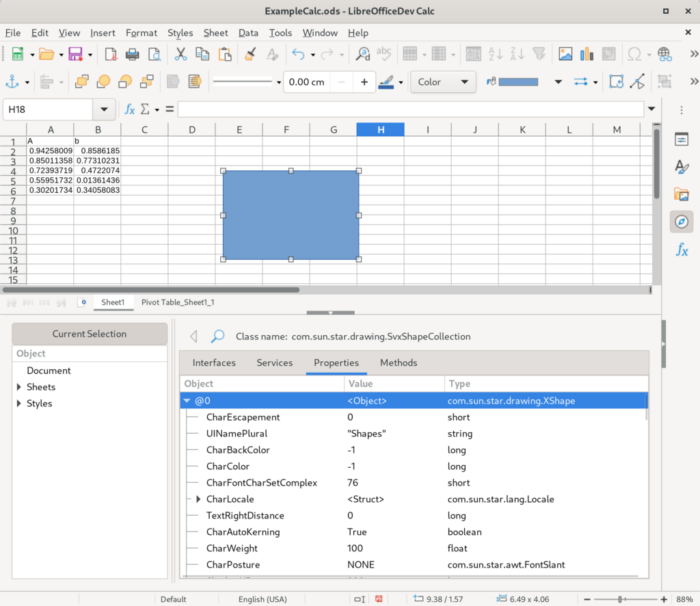Open the sidebar Gallery deck icon

682,194
